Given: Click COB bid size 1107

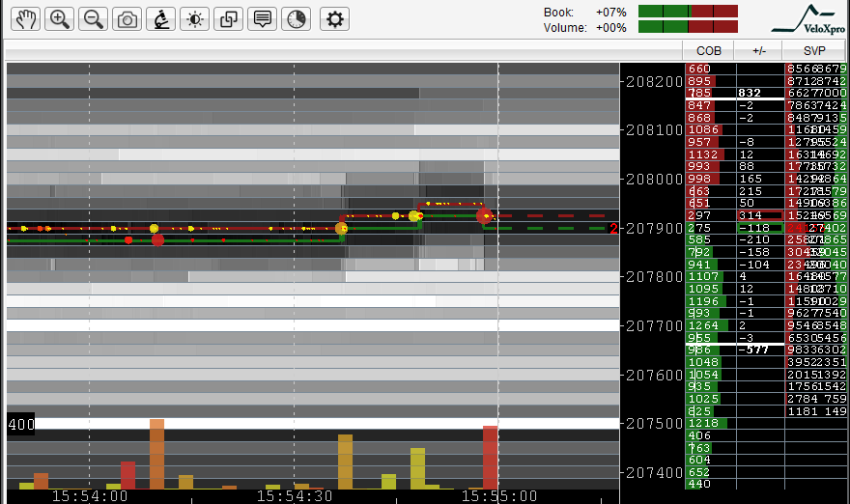Looking at the screenshot, I should tap(703, 276).
